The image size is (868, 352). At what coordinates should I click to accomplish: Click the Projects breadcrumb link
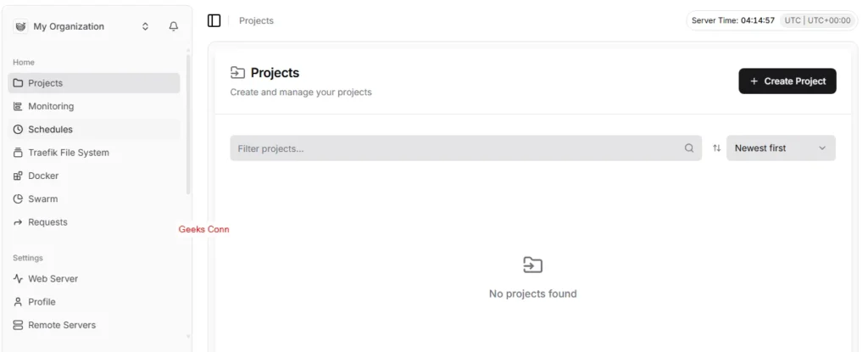256,20
